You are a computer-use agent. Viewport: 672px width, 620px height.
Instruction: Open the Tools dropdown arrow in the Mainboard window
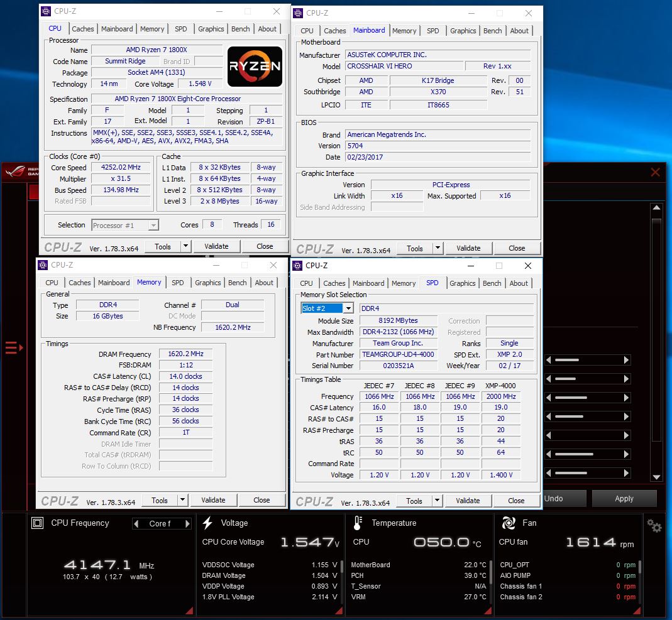(438, 248)
